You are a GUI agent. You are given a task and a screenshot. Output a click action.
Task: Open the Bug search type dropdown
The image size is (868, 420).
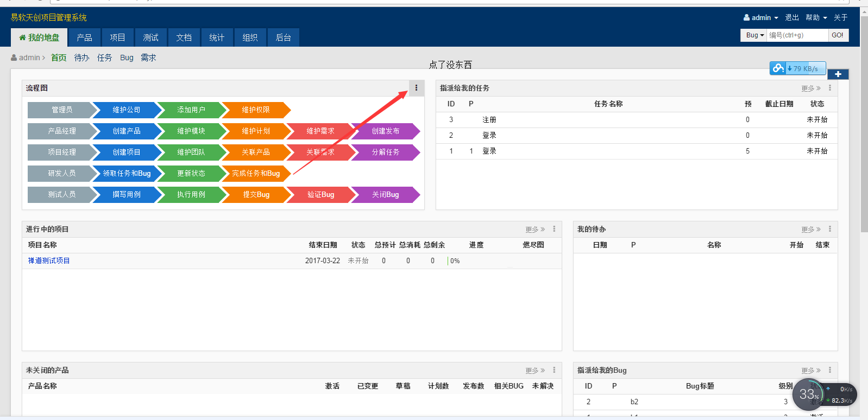pyautogui.click(x=754, y=35)
